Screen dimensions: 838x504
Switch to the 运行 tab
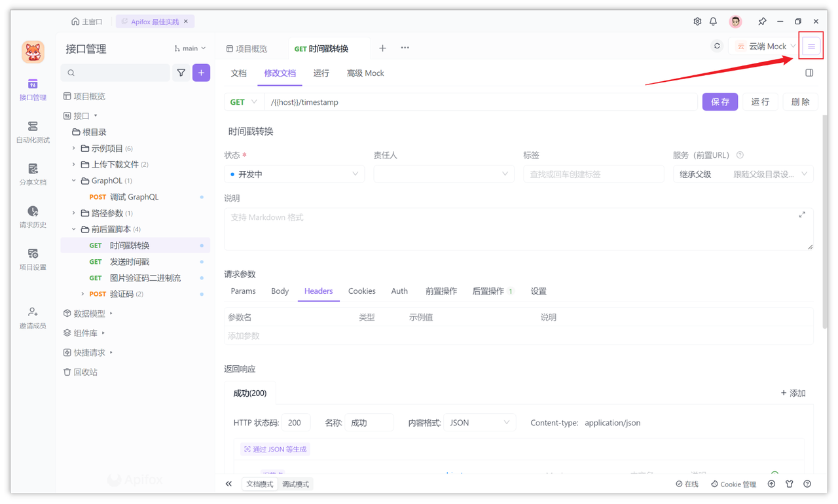[x=321, y=73]
